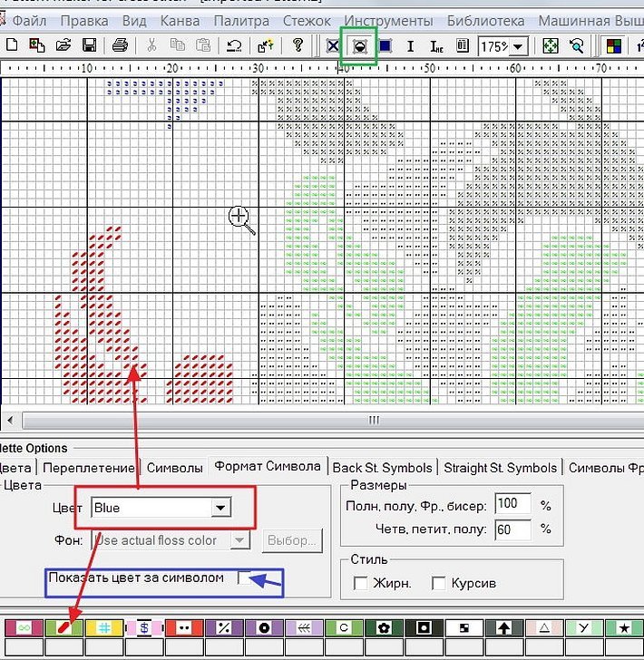
Task: Click the plain I text icon
Action: pyautogui.click(x=410, y=46)
